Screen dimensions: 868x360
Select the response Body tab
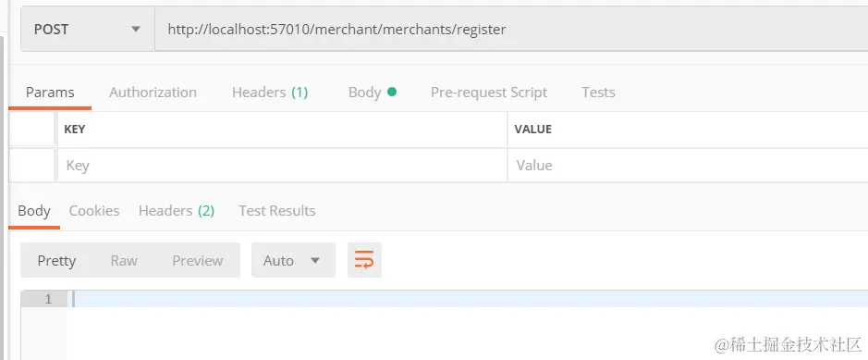coord(34,211)
